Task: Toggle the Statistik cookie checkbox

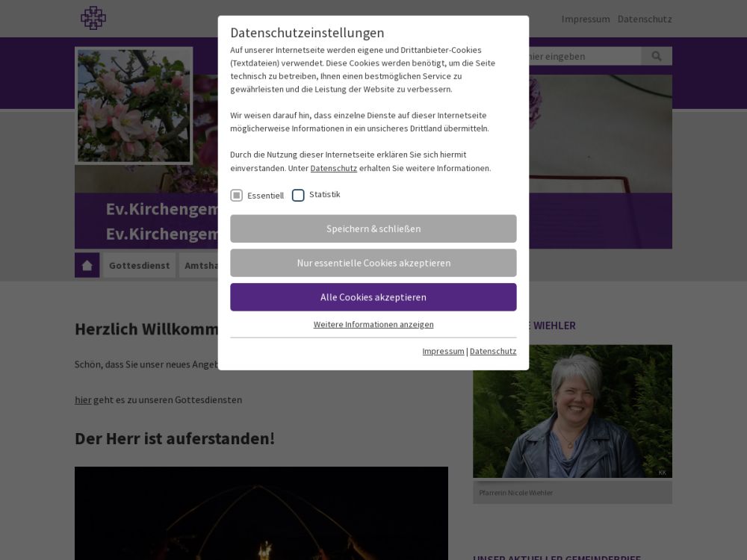Action: (298, 195)
